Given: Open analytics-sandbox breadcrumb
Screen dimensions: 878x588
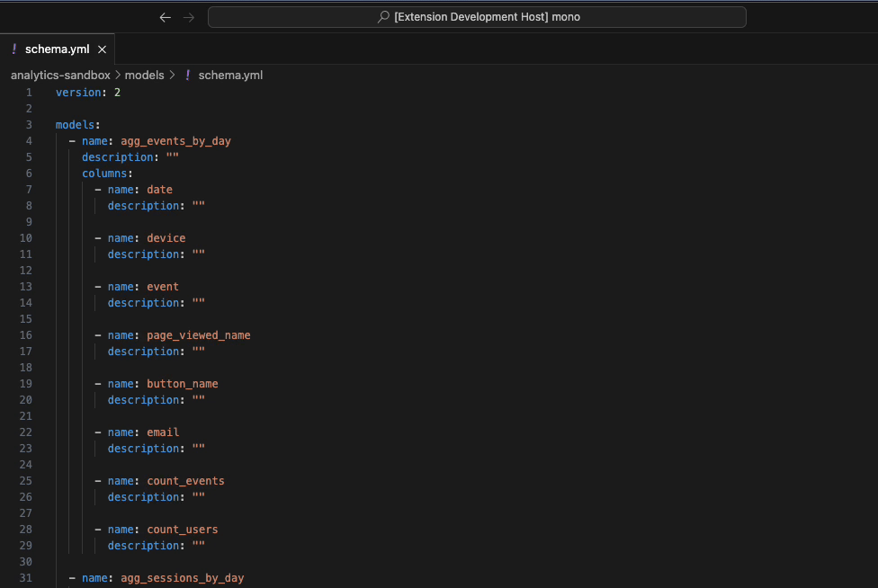Looking at the screenshot, I should coord(60,75).
